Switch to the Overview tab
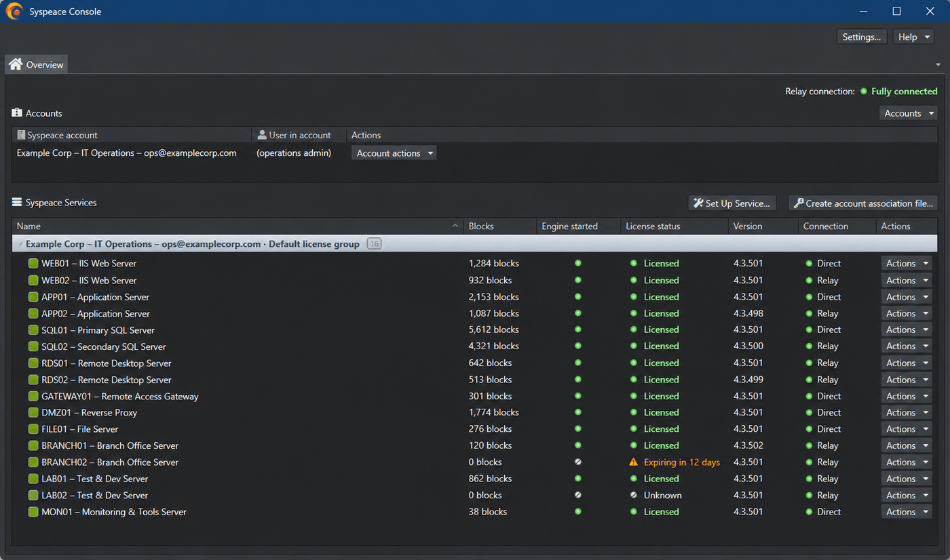The width and height of the screenshot is (950, 560). click(x=37, y=64)
